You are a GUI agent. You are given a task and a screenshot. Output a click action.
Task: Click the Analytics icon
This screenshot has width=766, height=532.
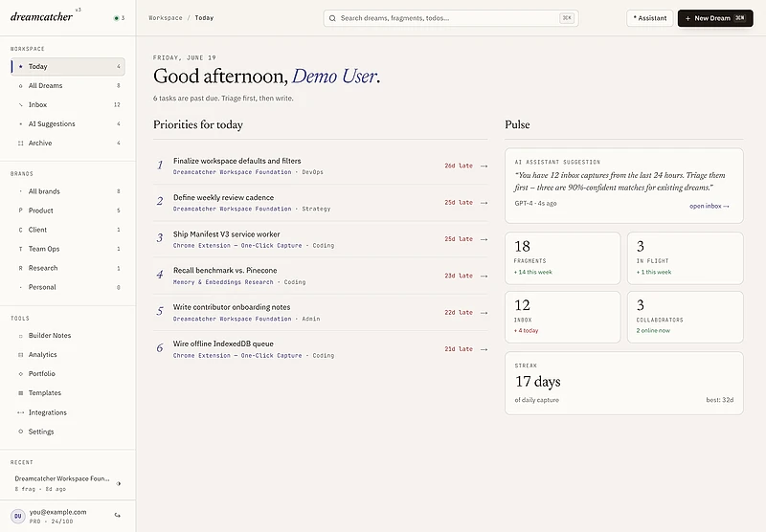tap(20, 355)
